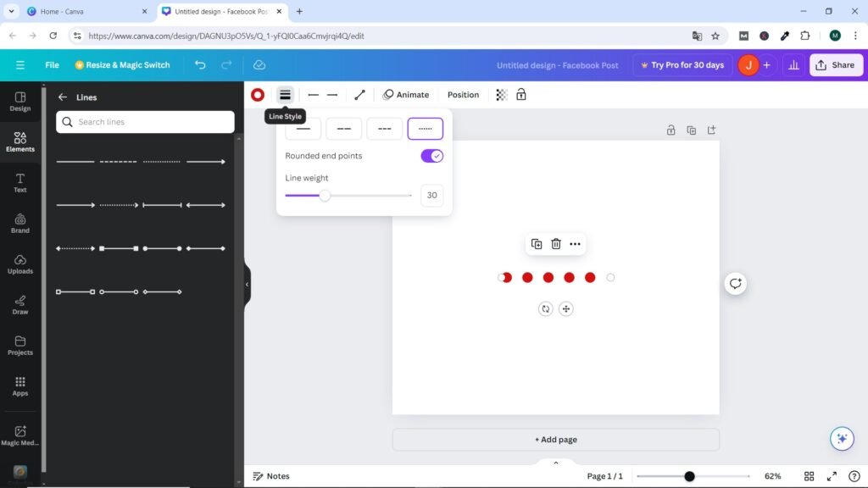868x488 pixels.
Task: Toggle Rounded end points switch
Action: coord(431,156)
